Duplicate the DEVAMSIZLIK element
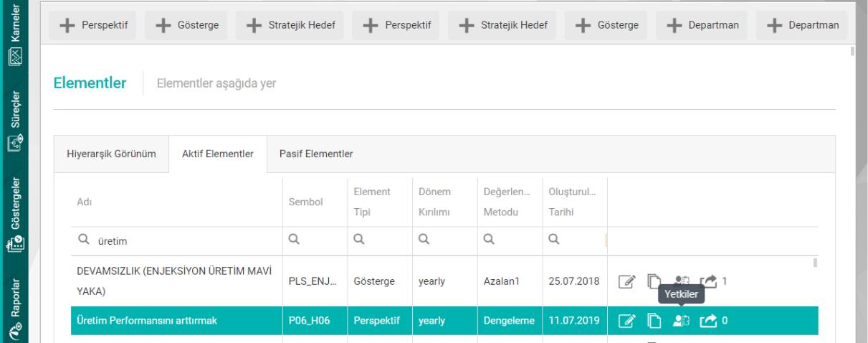868x343 pixels. [x=654, y=282]
